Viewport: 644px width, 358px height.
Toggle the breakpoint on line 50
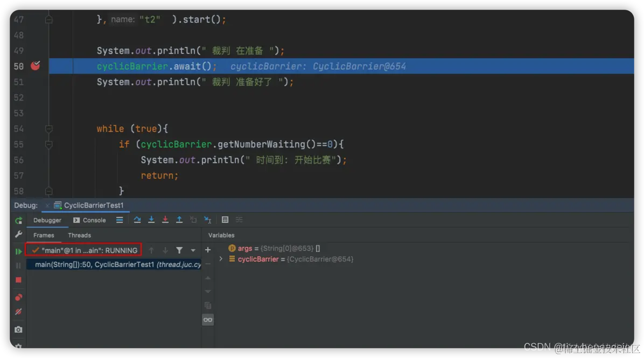point(36,66)
